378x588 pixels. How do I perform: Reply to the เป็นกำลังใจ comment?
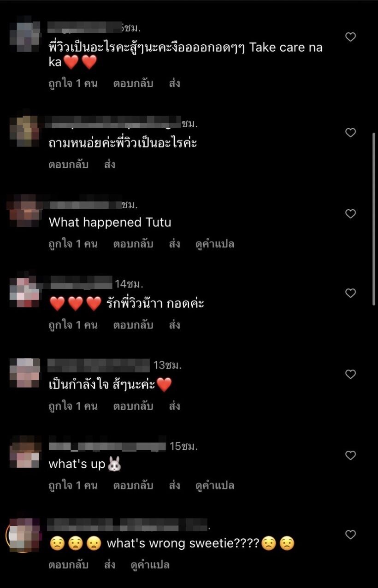133,406
